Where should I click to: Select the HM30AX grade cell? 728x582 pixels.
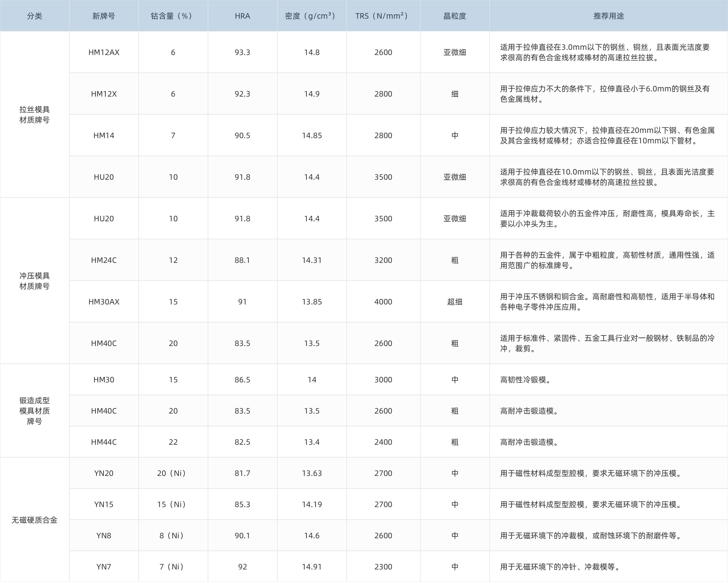pos(104,302)
